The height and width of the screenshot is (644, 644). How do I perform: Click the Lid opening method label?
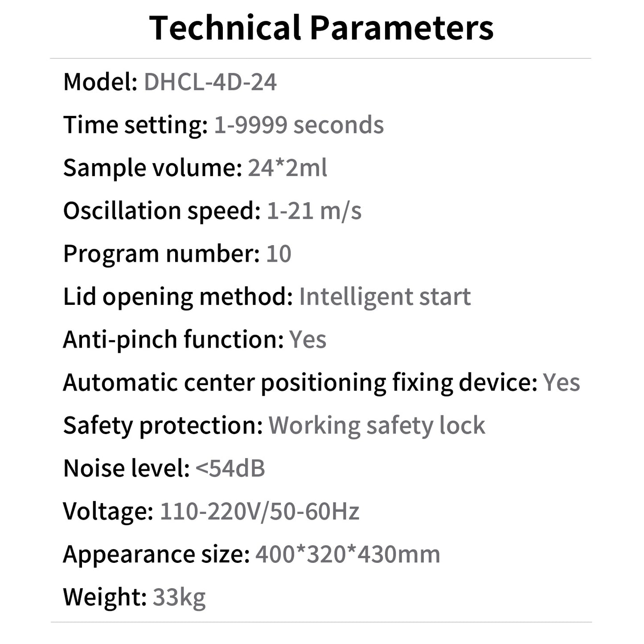pyautogui.click(x=178, y=297)
